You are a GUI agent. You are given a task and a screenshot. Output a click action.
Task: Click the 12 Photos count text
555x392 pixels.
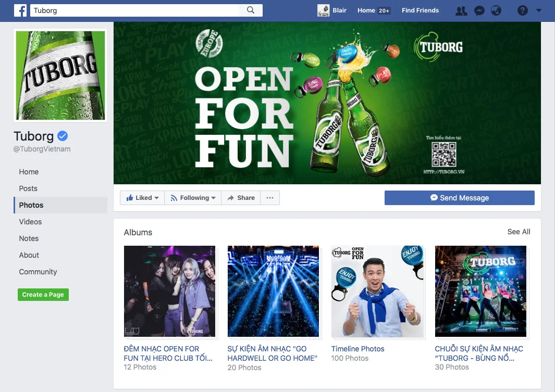coord(140,367)
